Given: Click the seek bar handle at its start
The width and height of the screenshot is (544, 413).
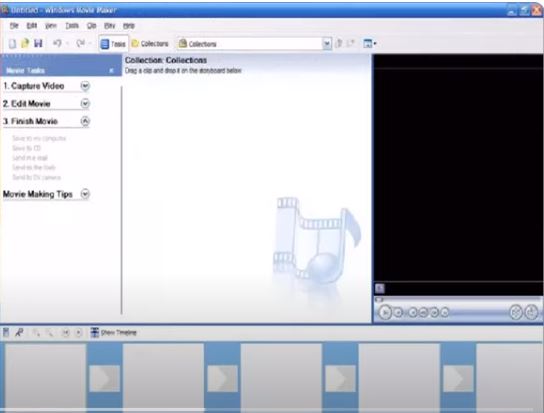Looking at the screenshot, I should point(379,299).
